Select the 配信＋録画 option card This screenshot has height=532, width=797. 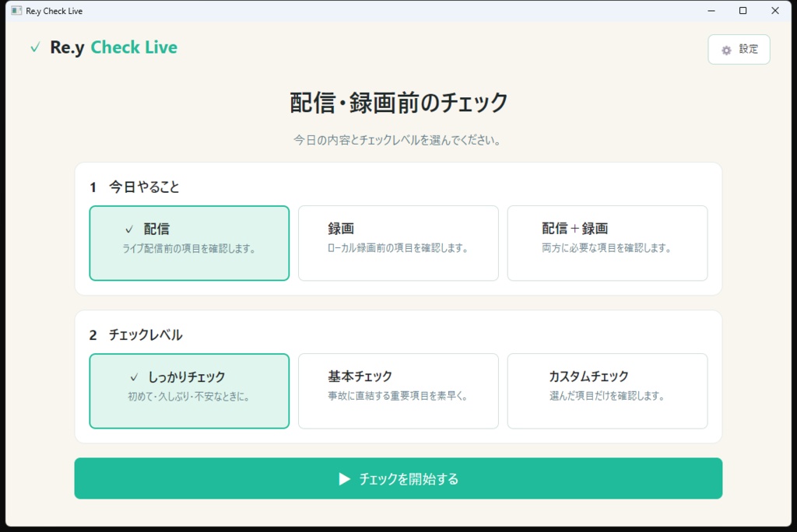pos(607,243)
